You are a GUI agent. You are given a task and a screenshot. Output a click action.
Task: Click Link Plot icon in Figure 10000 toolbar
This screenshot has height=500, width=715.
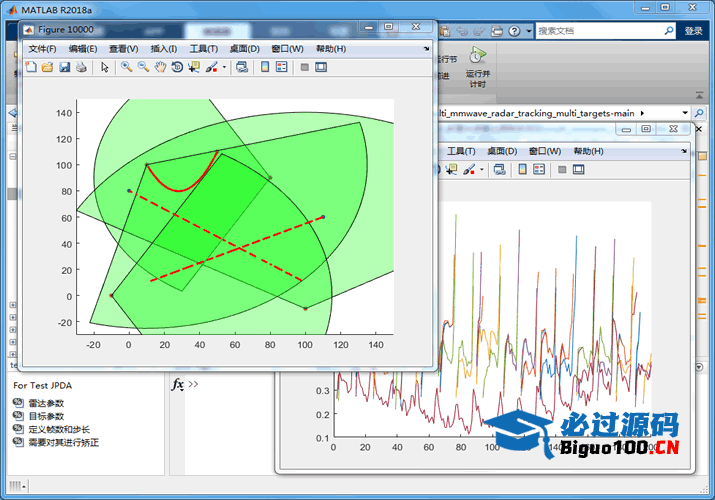(242, 67)
